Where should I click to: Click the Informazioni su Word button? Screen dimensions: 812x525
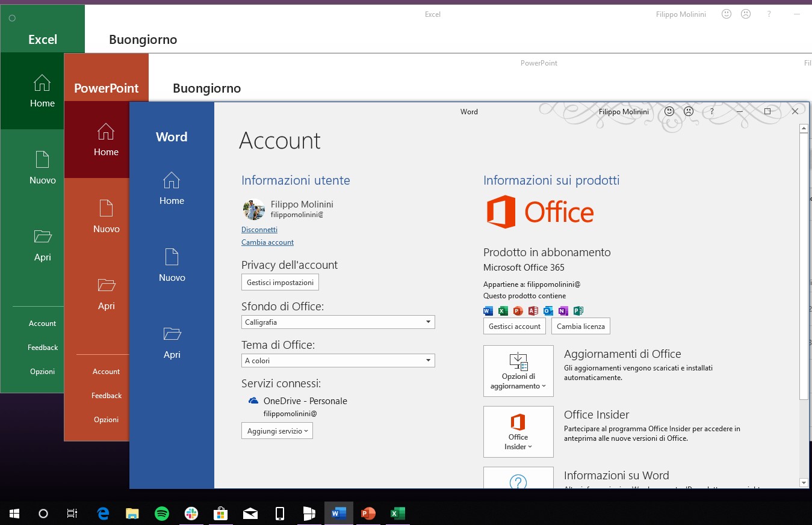point(518,477)
